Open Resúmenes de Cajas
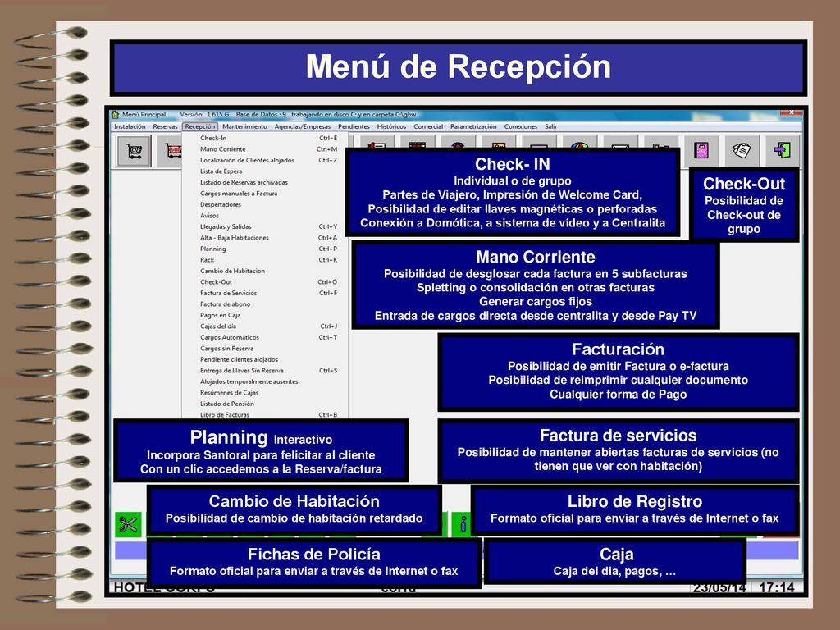 pos(265,393)
